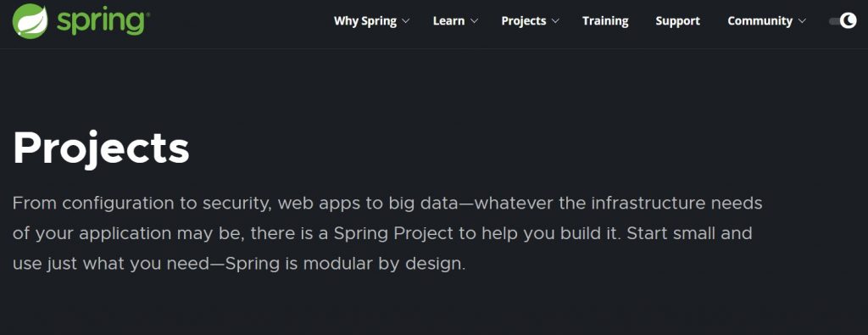Image resolution: width=868 pixels, height=335 pixels.
Task: Click the text 'From configuration to security'
Action: tap(142, 204)
